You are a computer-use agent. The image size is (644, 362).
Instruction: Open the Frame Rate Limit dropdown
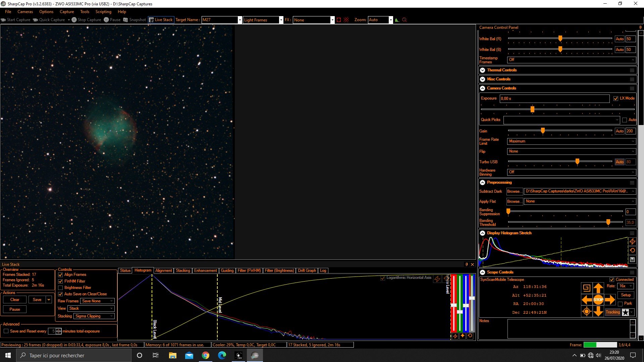point(572,141)
